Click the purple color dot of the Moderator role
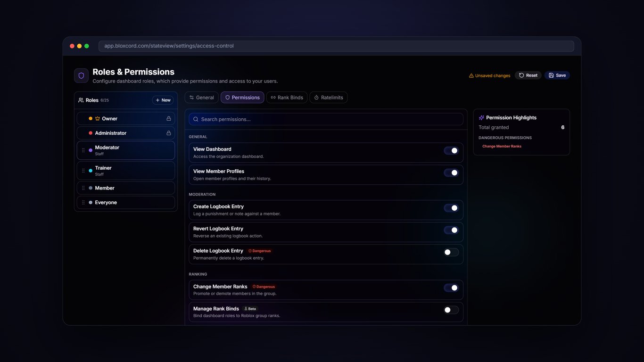This screenshot has width=644, height=362. click(x=91, y=150)
